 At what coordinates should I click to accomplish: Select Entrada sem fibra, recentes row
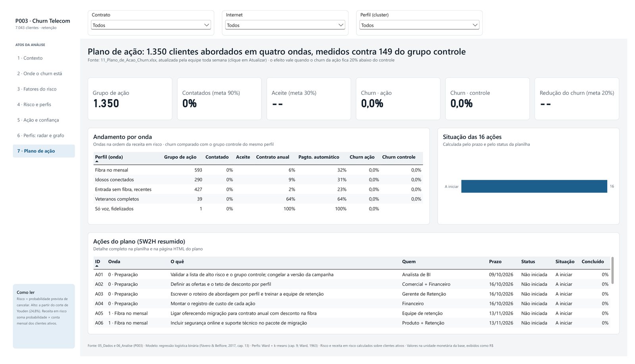(x=258, y=189)
